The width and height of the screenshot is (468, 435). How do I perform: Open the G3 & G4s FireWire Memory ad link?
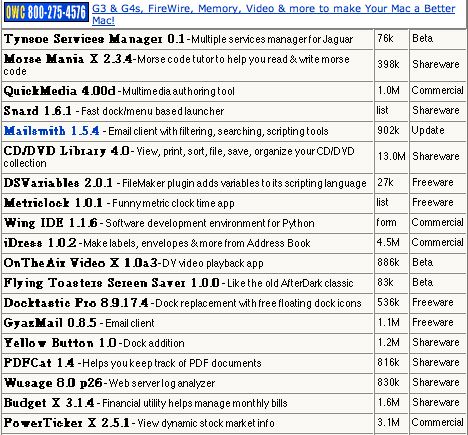coord(273,14)
